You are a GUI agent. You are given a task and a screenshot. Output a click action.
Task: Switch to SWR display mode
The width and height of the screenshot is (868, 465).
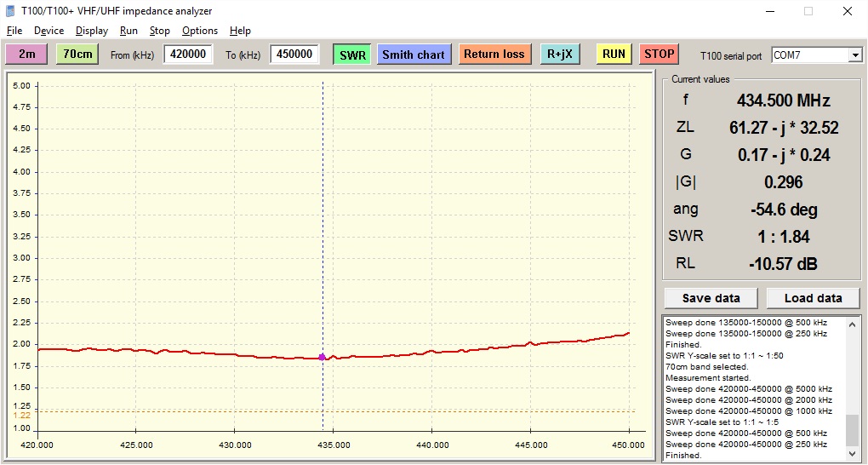coord(351,55)
